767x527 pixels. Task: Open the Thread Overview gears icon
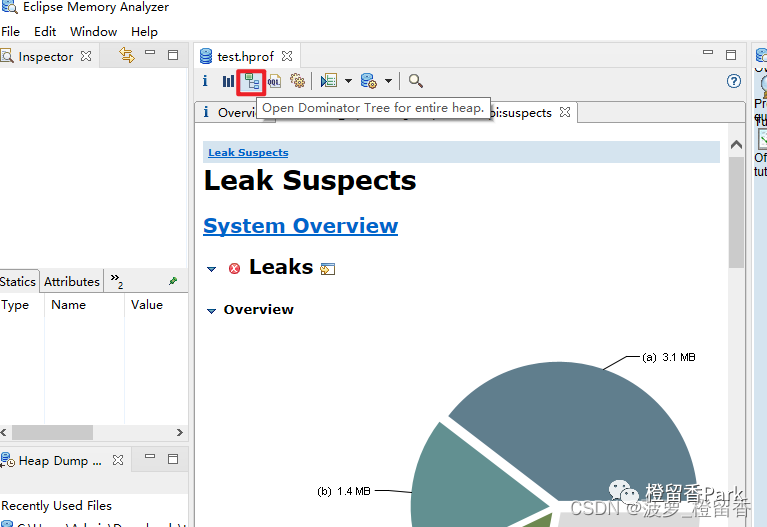click(x=297, y=81)
